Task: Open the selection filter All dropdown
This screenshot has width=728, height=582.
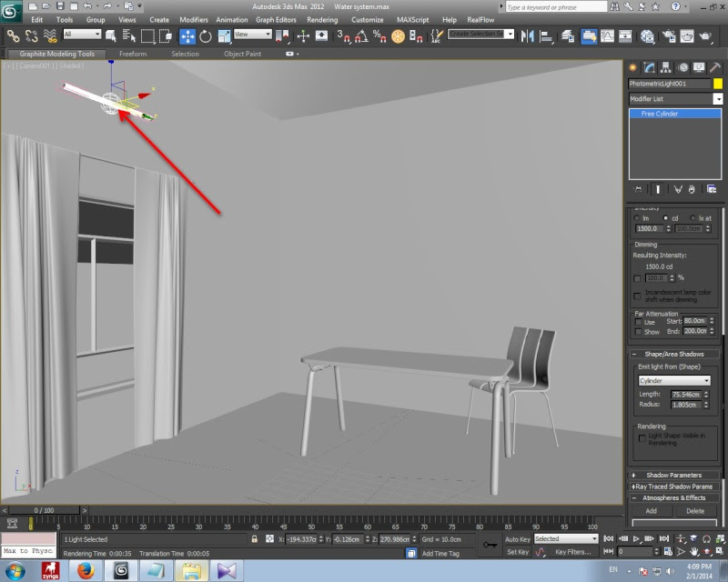Action: tap(82, 34)
